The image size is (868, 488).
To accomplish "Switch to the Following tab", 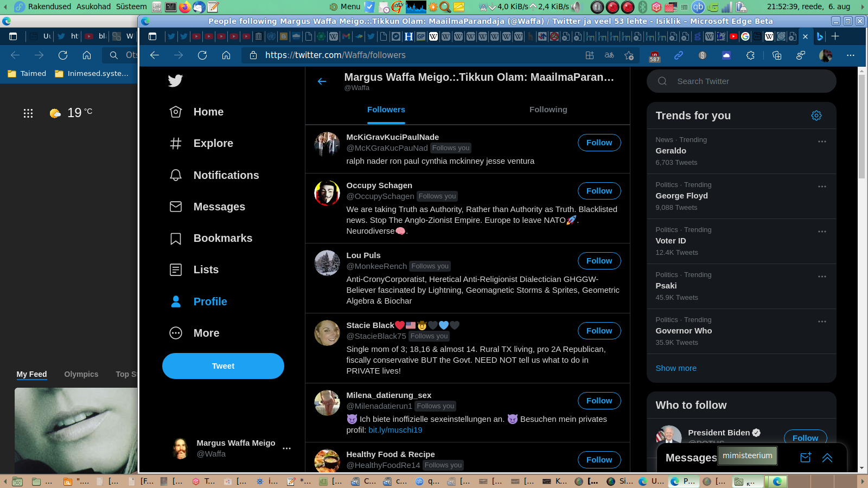I will point(548,110).
